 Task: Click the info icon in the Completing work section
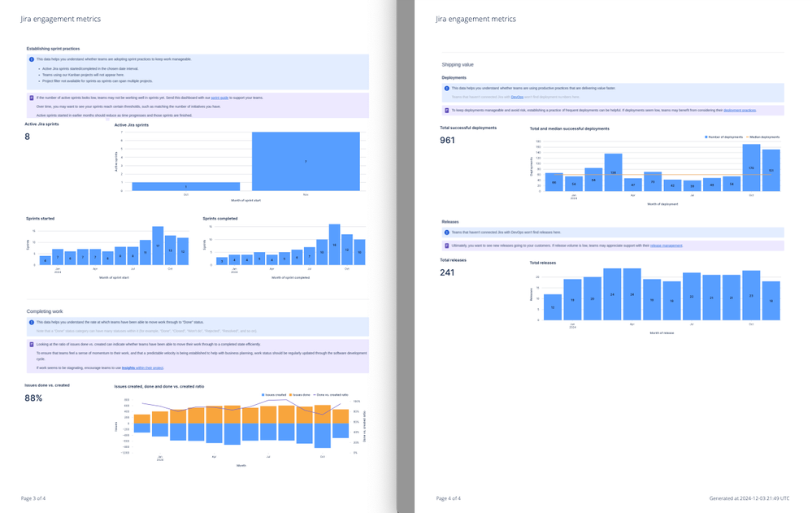[32, 322]
